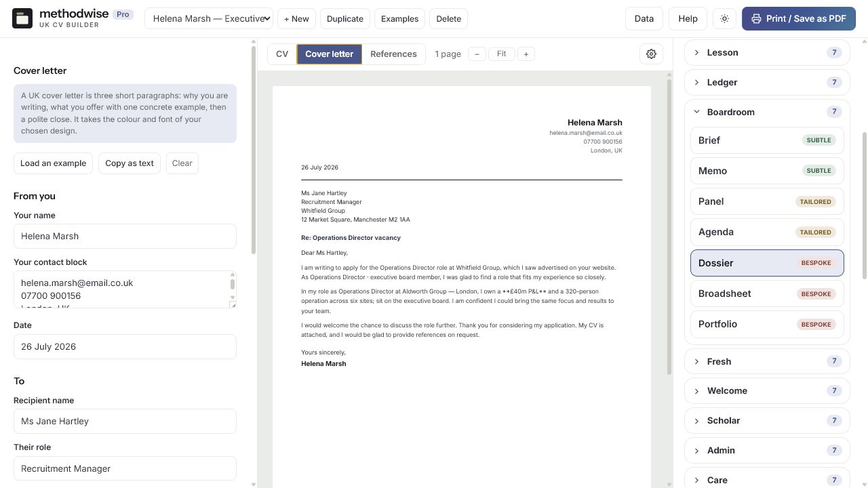
Task: Click the Recipient name field
Action: click(x=125, y=422)
